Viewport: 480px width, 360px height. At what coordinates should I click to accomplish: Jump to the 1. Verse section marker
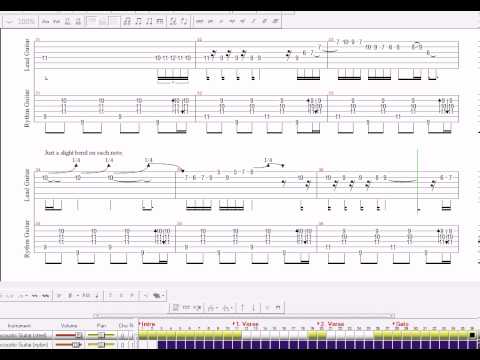[246, 324]
